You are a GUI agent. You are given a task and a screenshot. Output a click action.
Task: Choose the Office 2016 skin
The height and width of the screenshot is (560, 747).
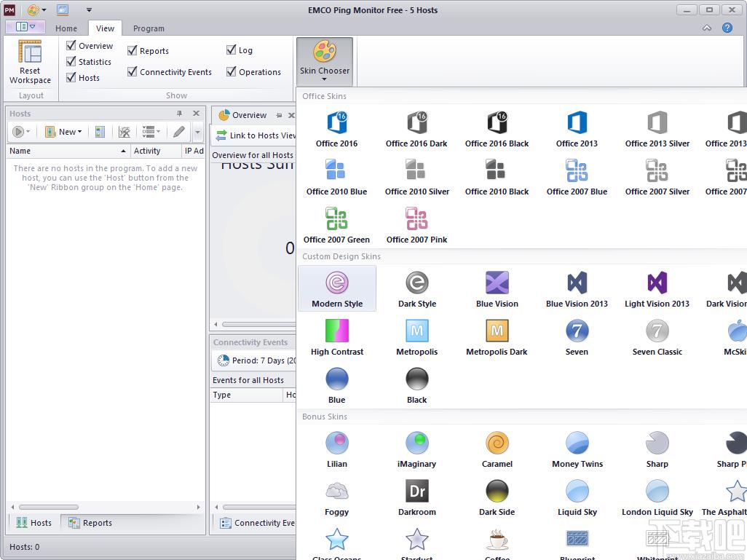click(x=337, y=129)
